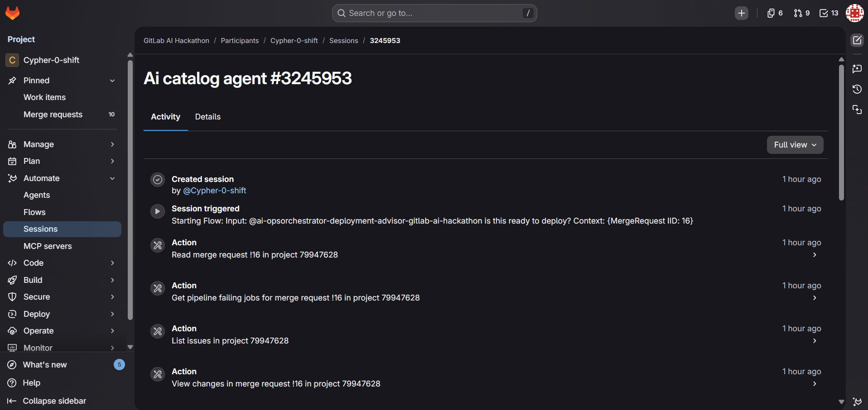This screenshot has height=410, width=868.
Task: Expand the Deploy menu chevron
Action: pos(112,314)
